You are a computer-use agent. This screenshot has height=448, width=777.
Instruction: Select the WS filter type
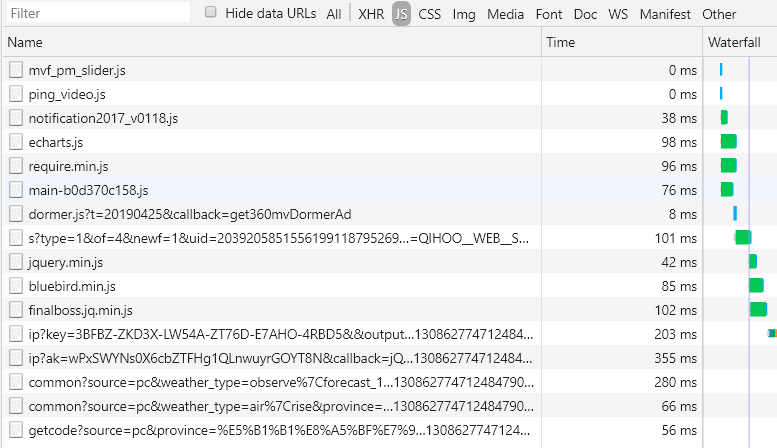pyautogui.click(x=618, y=14)
